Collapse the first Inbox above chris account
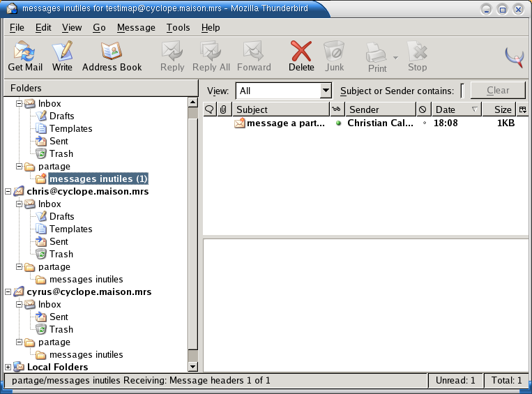This screenshot has width=532, height=394. [20, 103]
